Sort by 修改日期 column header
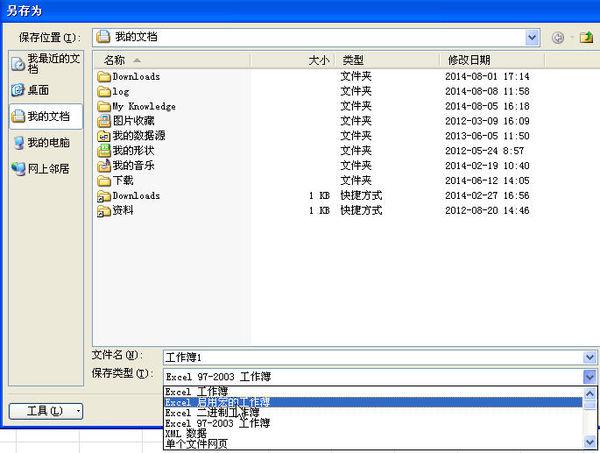The width and height of the screenshot is (600, 453). 492,60
